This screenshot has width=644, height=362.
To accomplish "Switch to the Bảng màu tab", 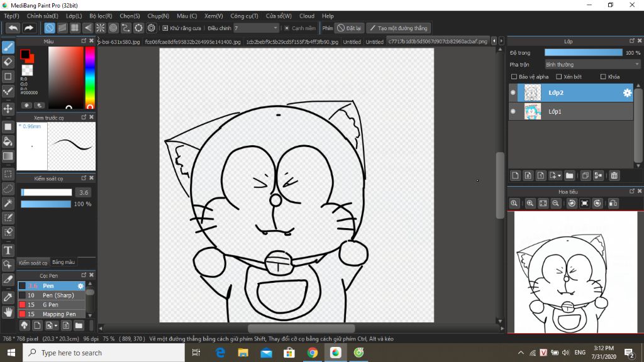I will pos(64,262).
